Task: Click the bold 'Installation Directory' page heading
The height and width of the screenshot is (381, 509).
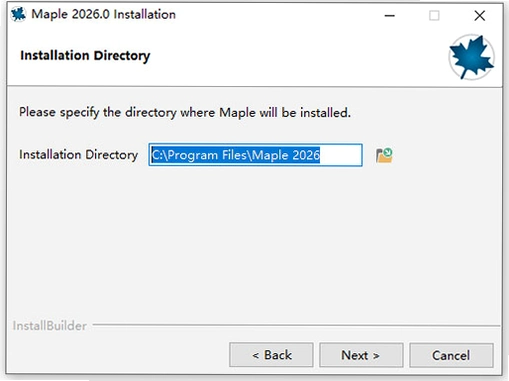Action: pyautogui.click(x=85, y=56)
